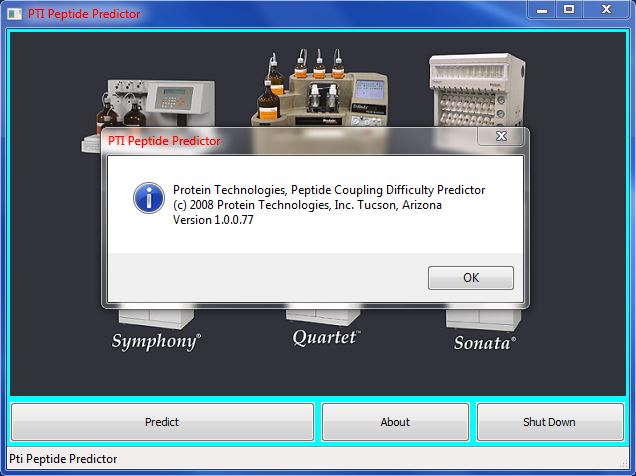Click the resize grip in status bar
This screenshot has width=636, height=476.
623,463
